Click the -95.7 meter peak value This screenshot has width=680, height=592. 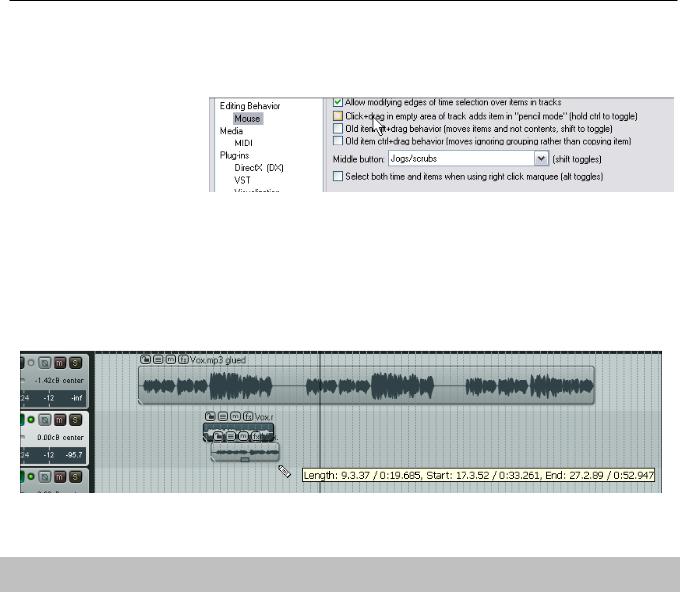(x=74, y=455)
